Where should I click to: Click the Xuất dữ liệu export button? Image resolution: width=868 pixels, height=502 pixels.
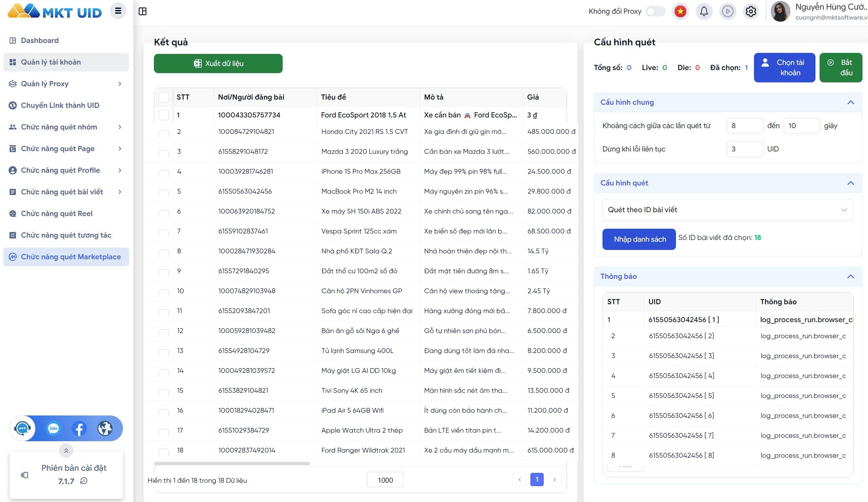point(218,64)
